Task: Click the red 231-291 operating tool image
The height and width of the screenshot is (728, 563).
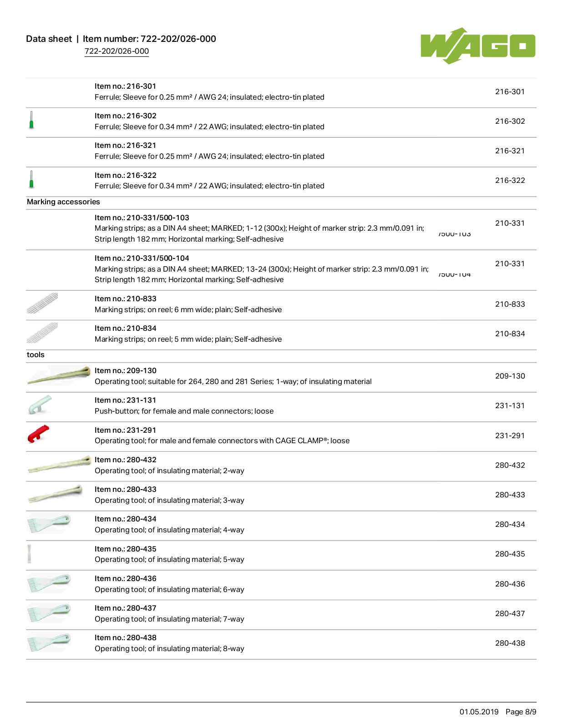Action: [x=38, y=434]
